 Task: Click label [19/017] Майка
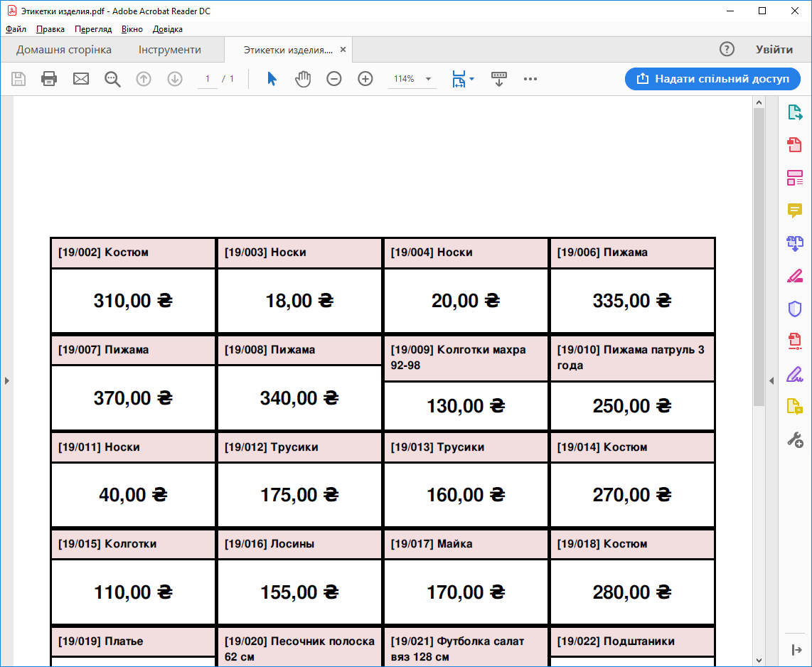click(x=432, y=544)
